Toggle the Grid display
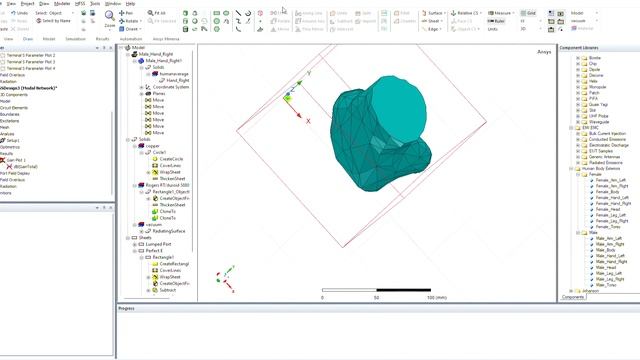The image size is (640, 360). tap(528, 13)
